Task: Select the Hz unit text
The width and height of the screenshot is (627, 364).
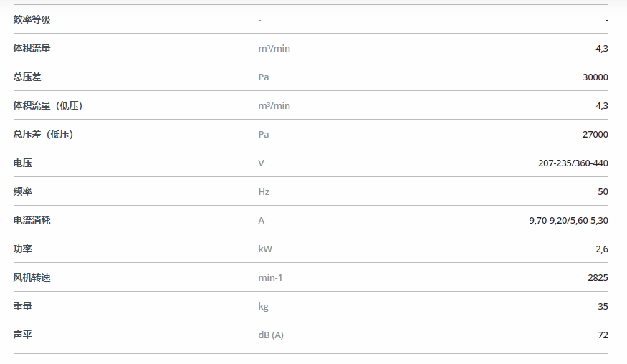Action: 264,191
